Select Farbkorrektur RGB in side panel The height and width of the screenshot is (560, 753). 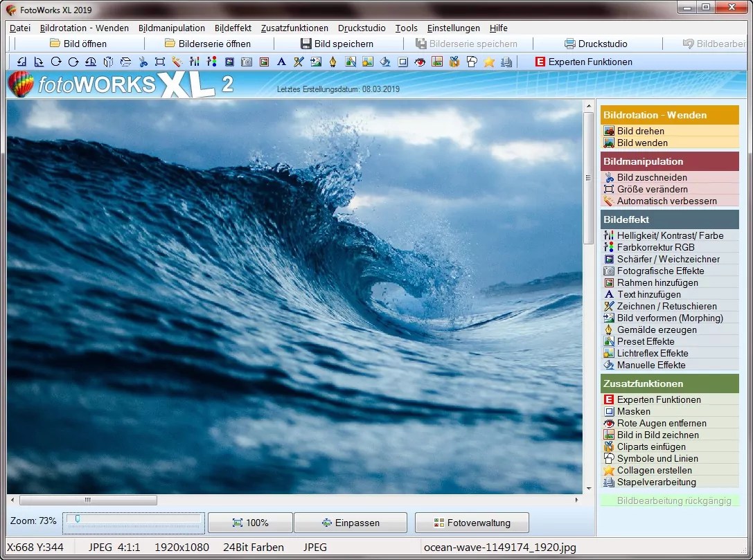pos(669,247)
